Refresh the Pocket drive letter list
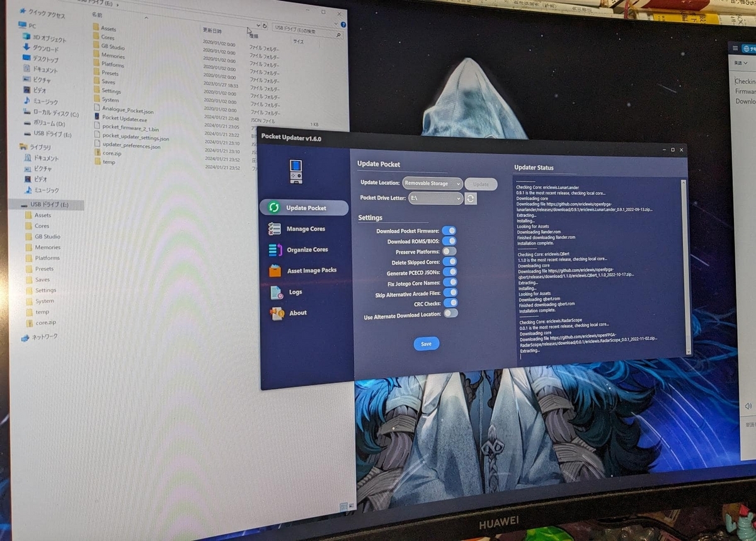 [x=471, y=199]
